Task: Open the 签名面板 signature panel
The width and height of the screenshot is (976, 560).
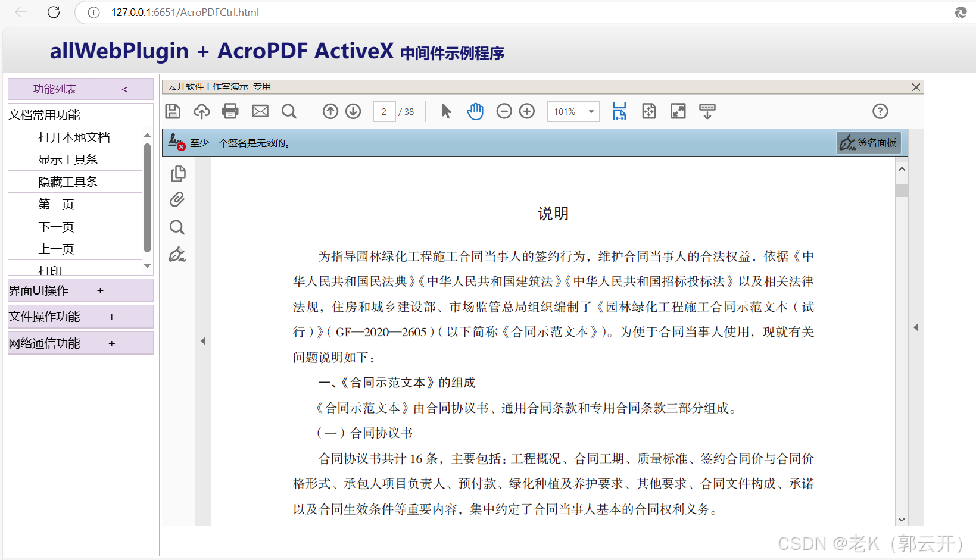Action: tap(868, 142)
